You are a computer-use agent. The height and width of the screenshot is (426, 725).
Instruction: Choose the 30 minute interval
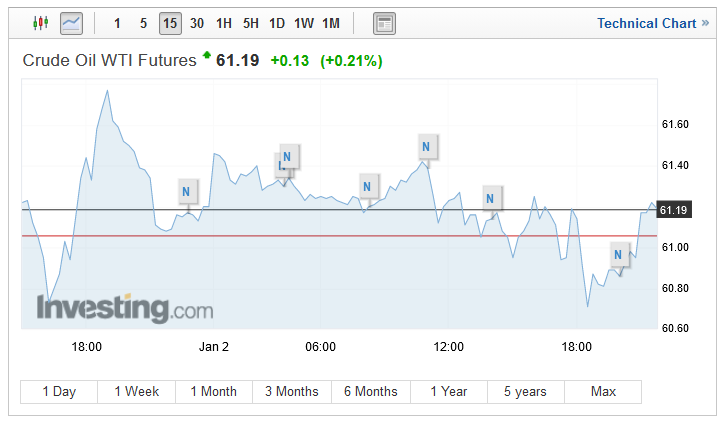pos(197,23)
